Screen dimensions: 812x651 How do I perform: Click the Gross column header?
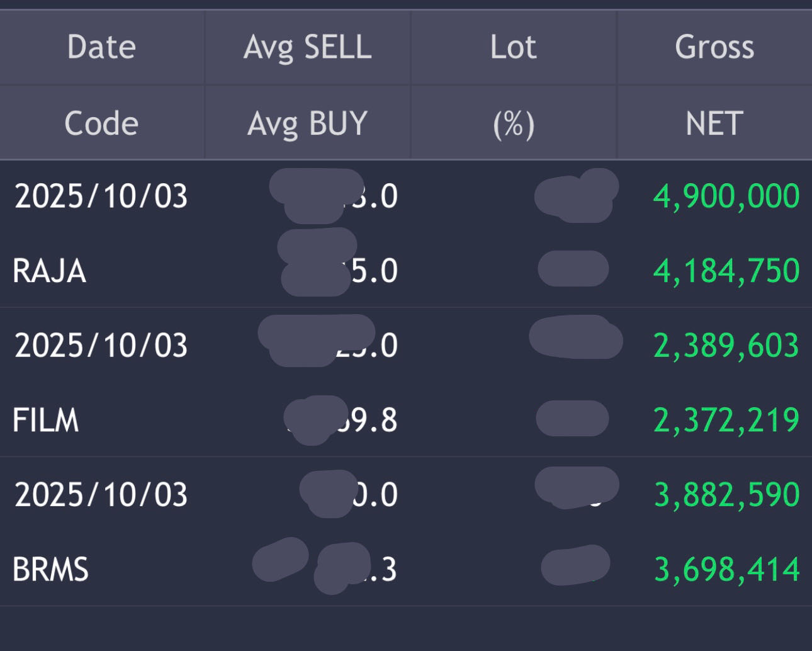tap(714, 47)
